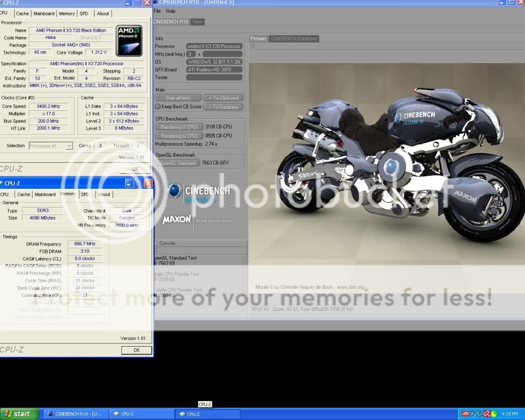
Task: Click the View tab beside CINEBENCH R10
Action: tap(197, 22)
